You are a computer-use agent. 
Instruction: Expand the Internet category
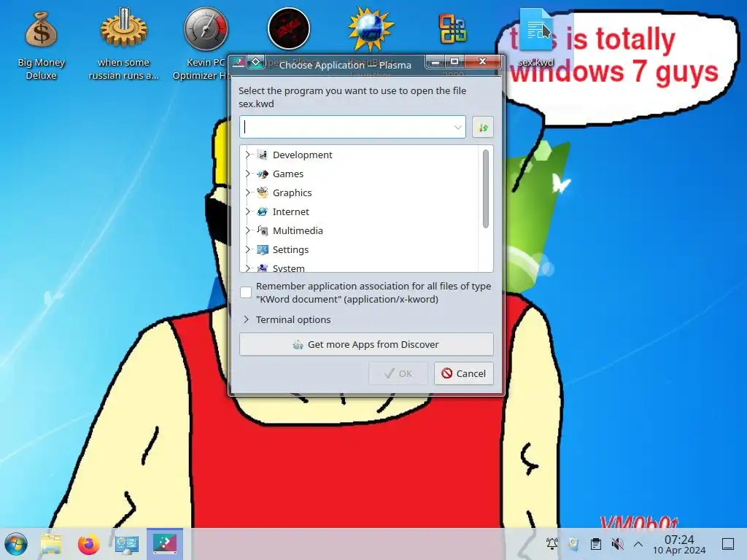247,211
